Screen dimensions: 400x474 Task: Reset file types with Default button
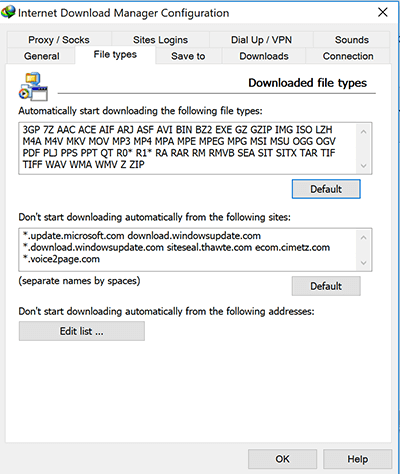326,189
